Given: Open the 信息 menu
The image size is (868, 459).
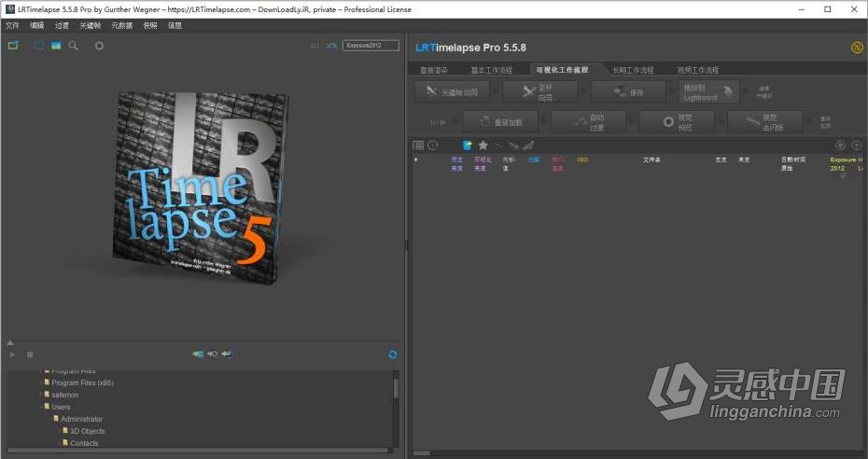Looking at the screenshot, I should (x=175, y=25).
